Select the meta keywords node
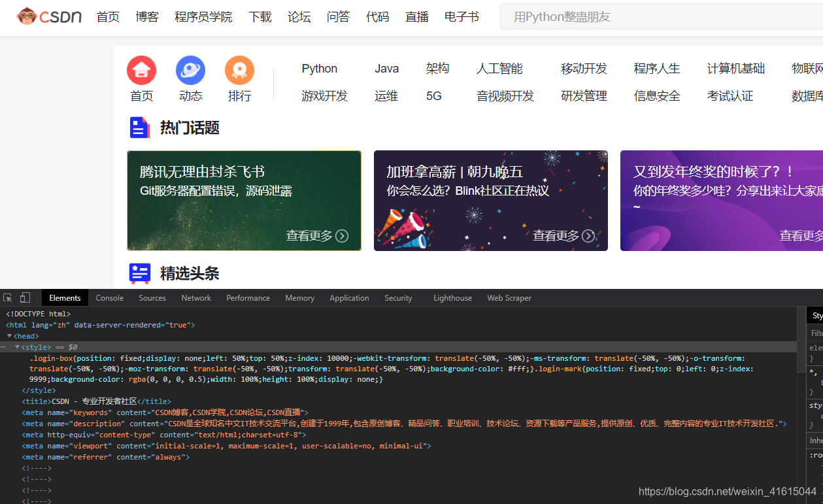Screen dimensions: 823x504 pos(165,412)
